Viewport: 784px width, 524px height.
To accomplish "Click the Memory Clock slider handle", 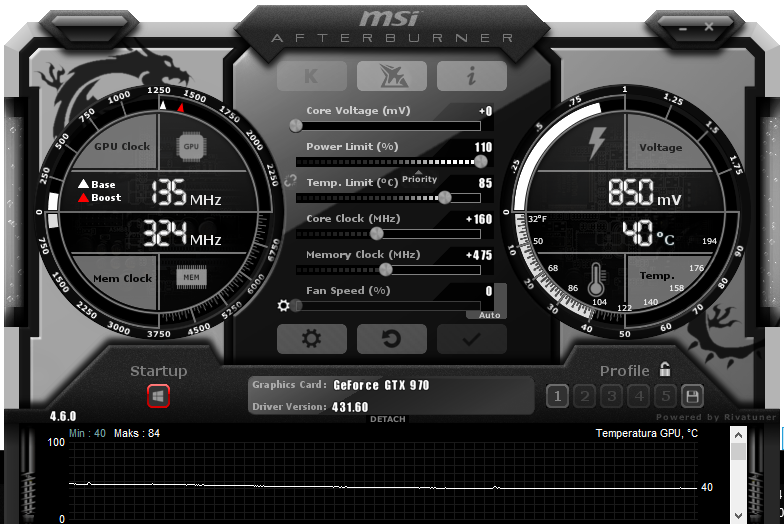I will pos(386,270).
